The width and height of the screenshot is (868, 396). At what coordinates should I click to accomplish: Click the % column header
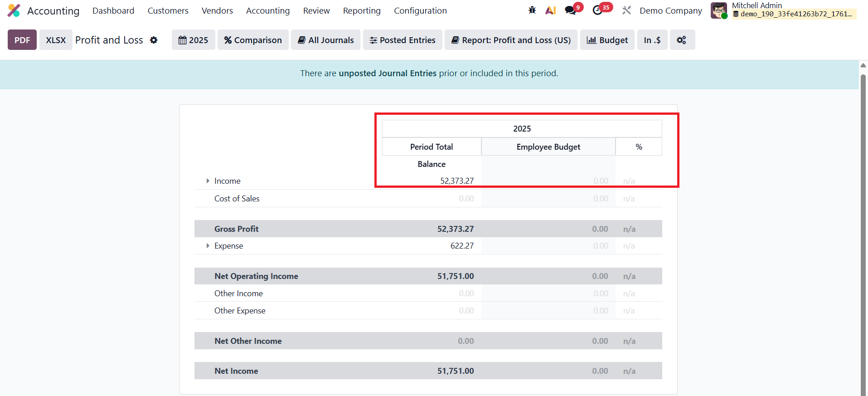[x=639, y=147]
